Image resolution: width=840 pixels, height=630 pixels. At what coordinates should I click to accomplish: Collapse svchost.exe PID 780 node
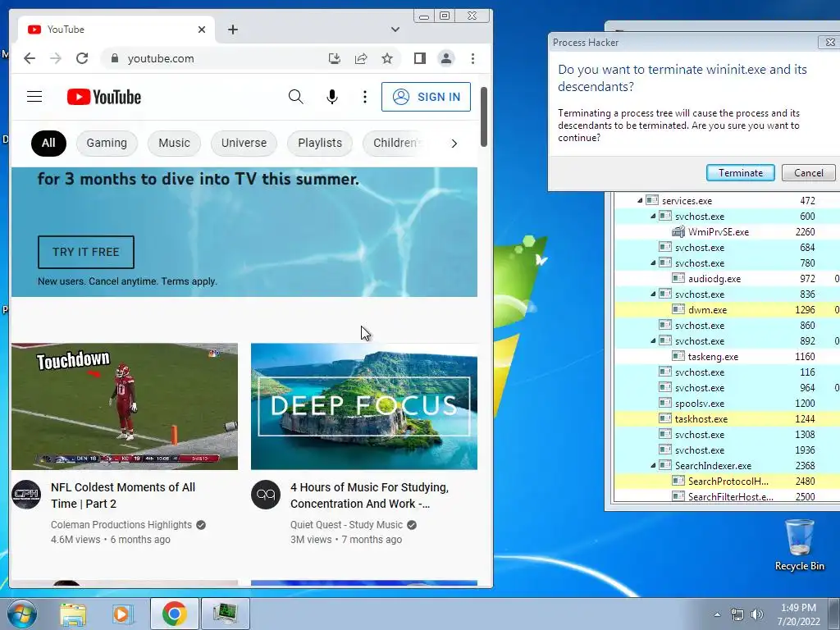(x=653, y=262)
